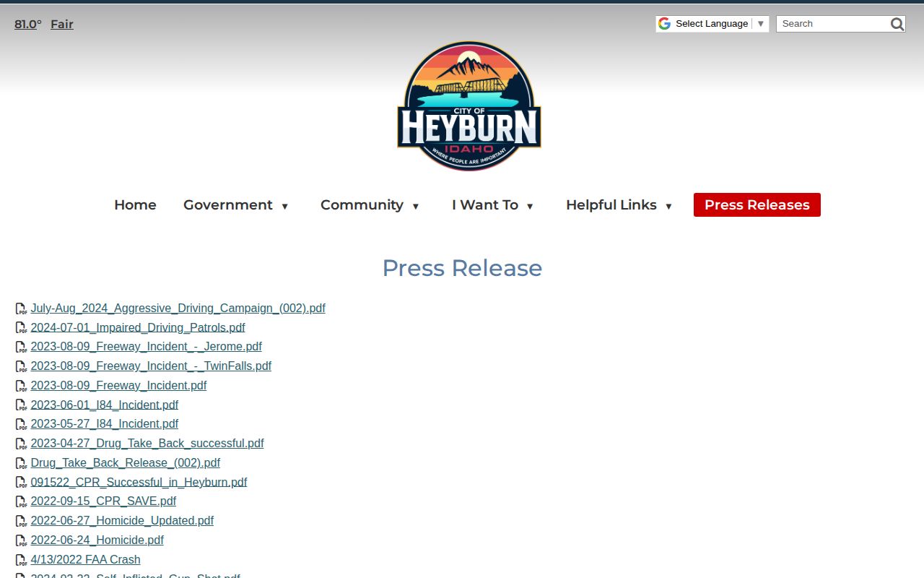Click the Google logo in language selector

(x=664, y=24)
